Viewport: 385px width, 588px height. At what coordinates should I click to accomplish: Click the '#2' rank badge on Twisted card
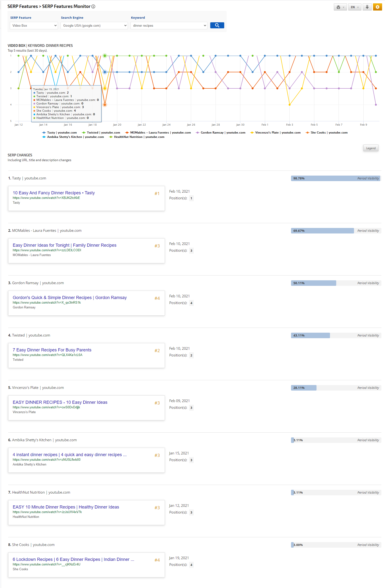coord(157,351)
